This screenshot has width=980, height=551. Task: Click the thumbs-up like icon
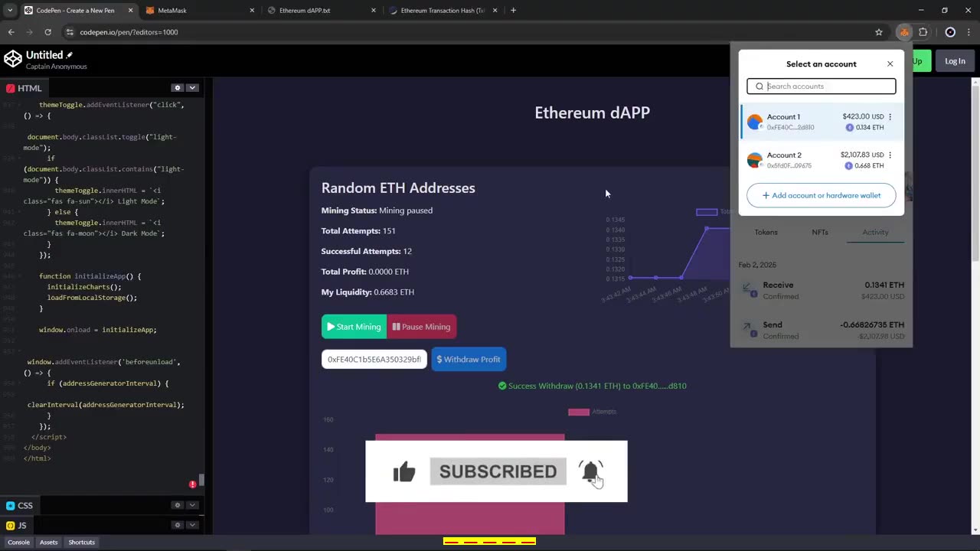click(404, 472)
